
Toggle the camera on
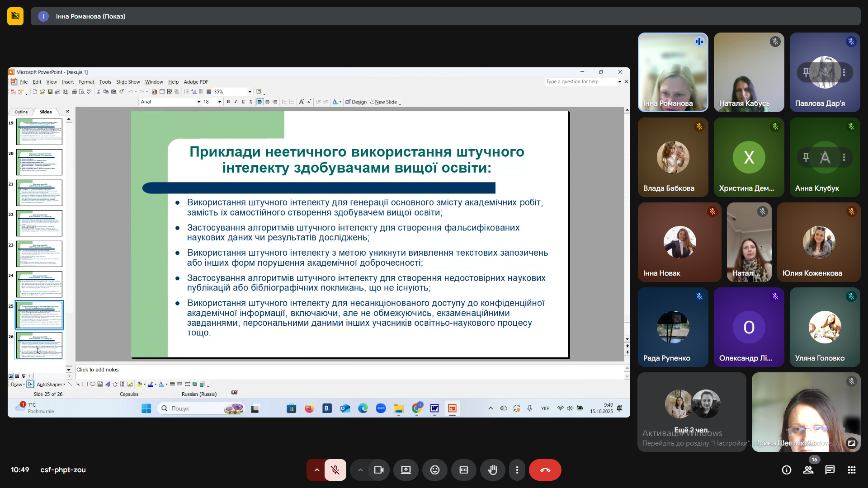(x=378, y=470)
